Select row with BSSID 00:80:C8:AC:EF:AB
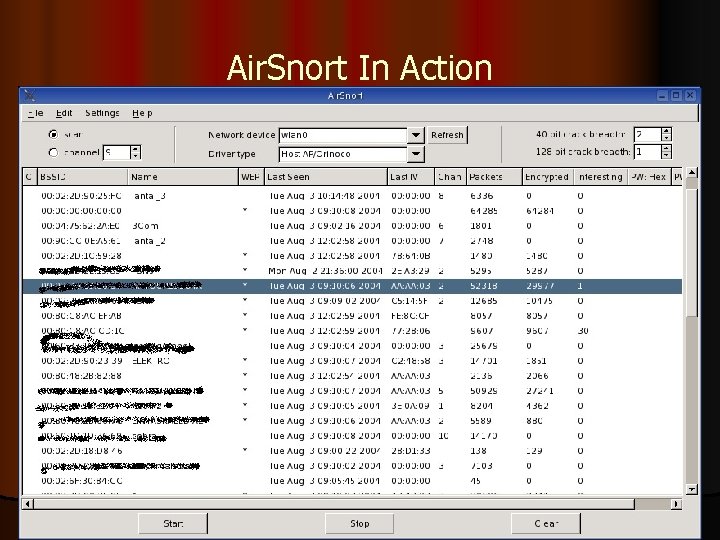The width and height of the screenshot is (720, 540). coord(352,316)
